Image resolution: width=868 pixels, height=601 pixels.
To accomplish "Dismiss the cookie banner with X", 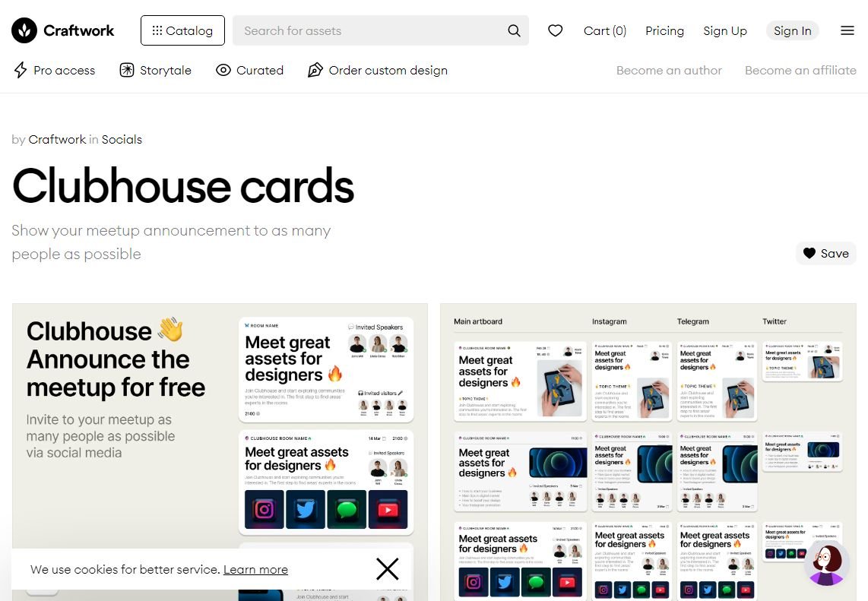I will [x=388, y=569].
